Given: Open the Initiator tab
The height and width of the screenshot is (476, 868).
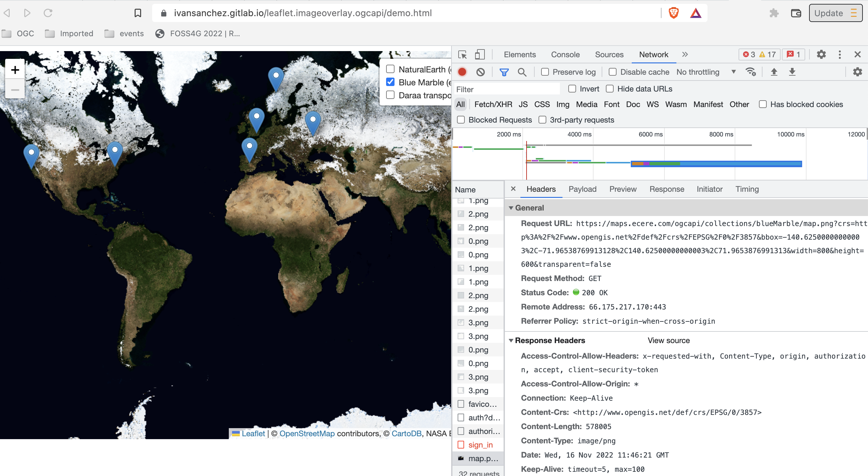Looking at the screenshot, I should click(709, 189).
